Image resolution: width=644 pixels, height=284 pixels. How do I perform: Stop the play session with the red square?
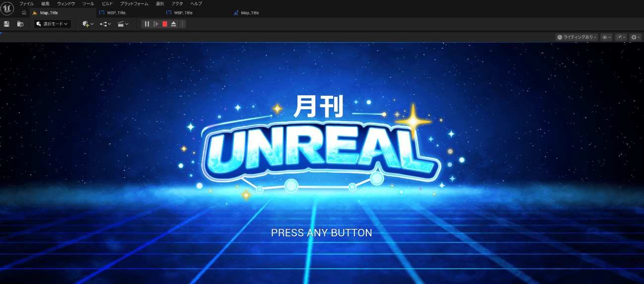click(x=165, y=24)
